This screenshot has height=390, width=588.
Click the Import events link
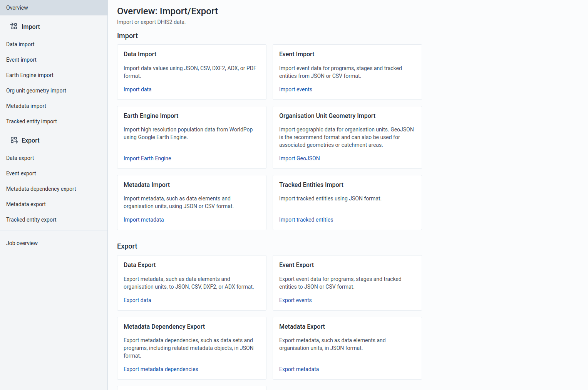pyautogui.click(x=295, y=89)
